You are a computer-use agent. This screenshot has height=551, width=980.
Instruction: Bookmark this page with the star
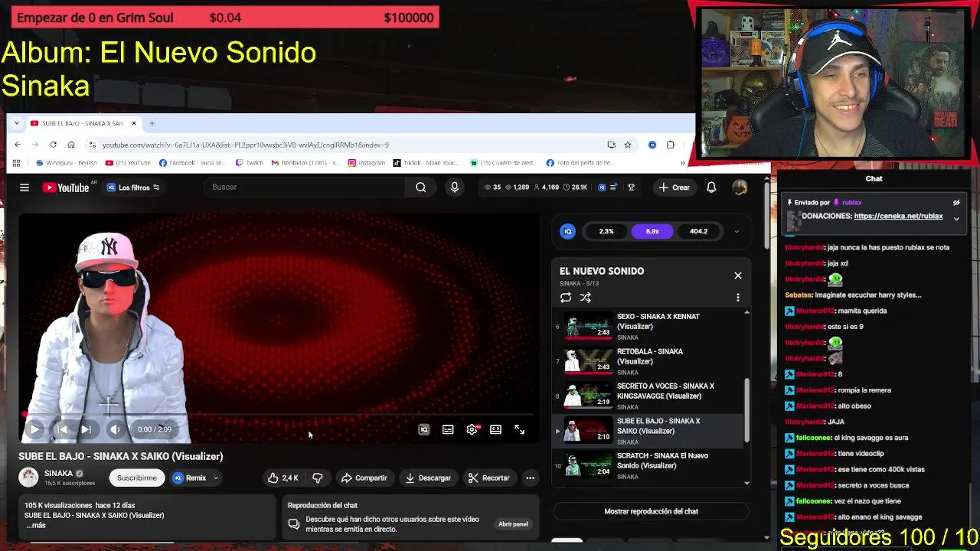pyautogui.click(x=628, y=145)
